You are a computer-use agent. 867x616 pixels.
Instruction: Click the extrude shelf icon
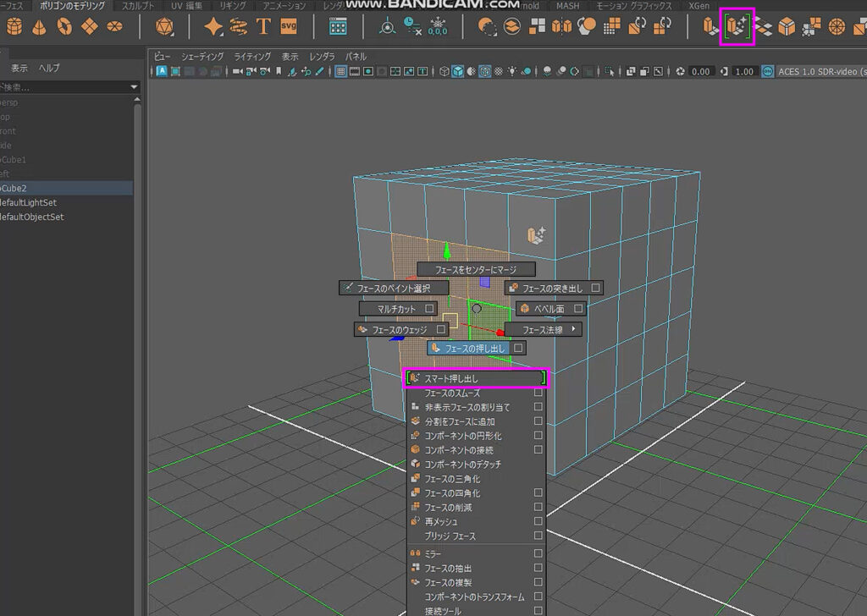(711, 26)
